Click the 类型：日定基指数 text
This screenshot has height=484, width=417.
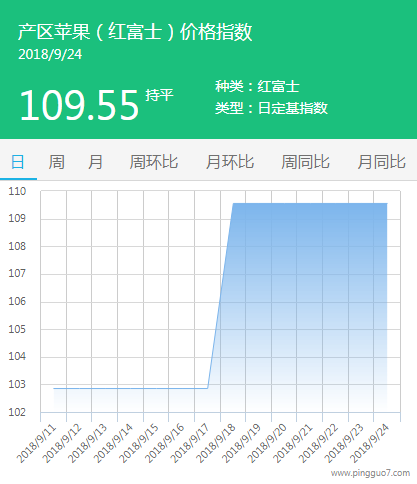[271, 108]
